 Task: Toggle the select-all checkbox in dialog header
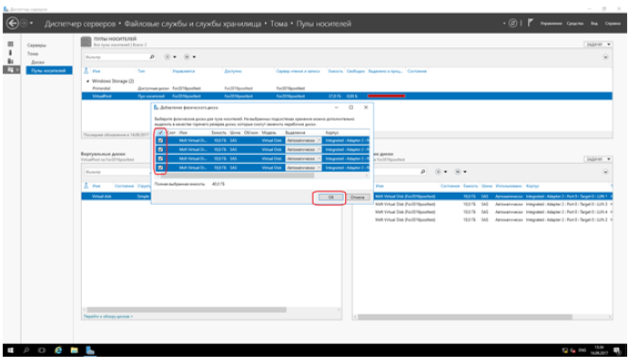[160, 133]
